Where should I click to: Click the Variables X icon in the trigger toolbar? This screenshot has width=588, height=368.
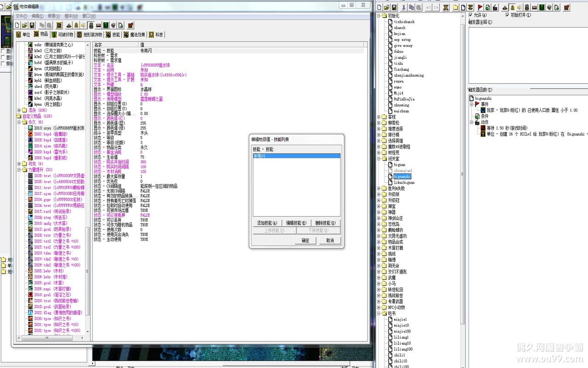tap(446, 7)
